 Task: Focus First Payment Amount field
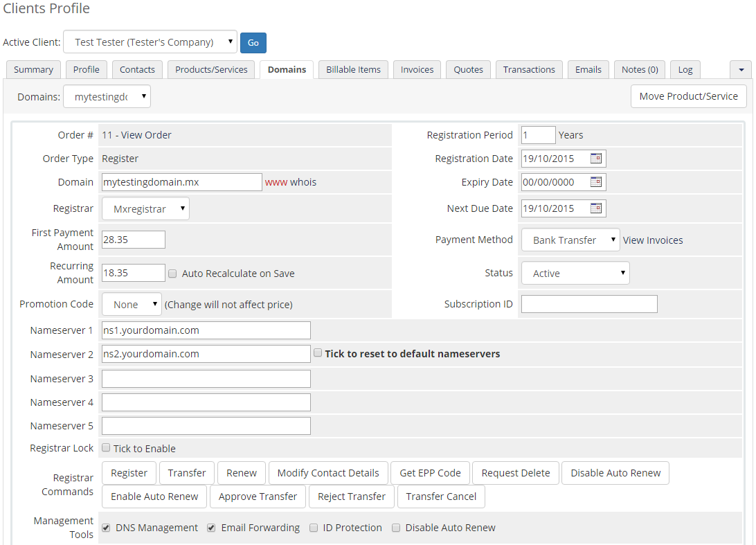(134, 239)
